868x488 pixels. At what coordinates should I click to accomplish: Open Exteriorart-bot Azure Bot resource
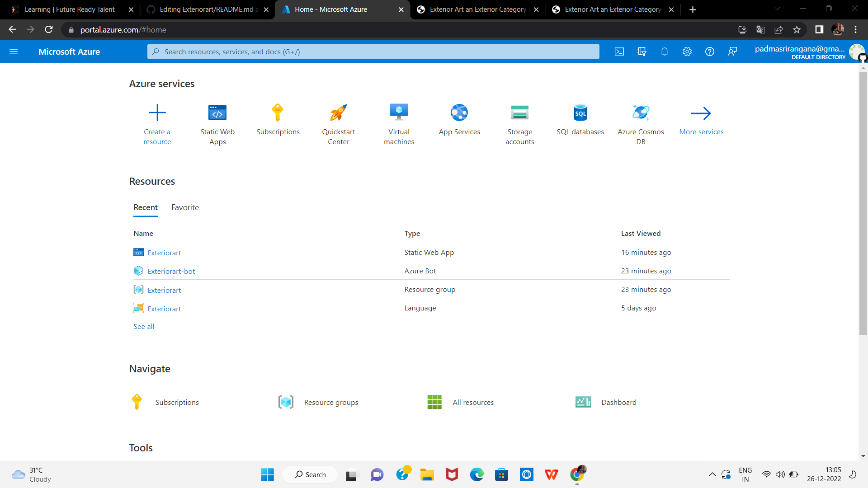click(171, 271)
